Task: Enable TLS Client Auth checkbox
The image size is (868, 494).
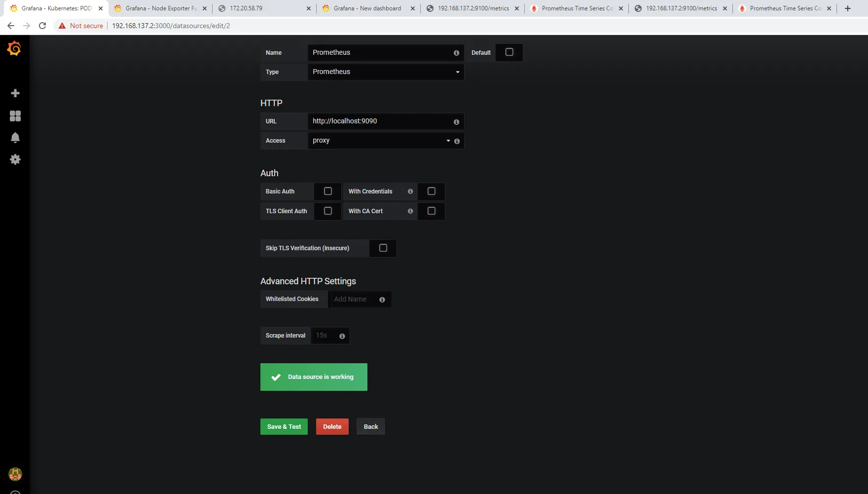Action: [x=328, y=211]
